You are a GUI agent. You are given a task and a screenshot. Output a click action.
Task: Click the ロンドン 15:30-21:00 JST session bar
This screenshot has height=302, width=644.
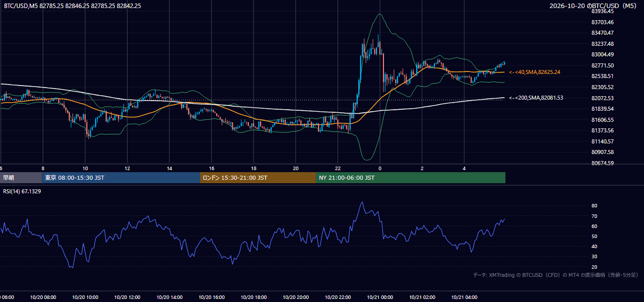(258, 178)
